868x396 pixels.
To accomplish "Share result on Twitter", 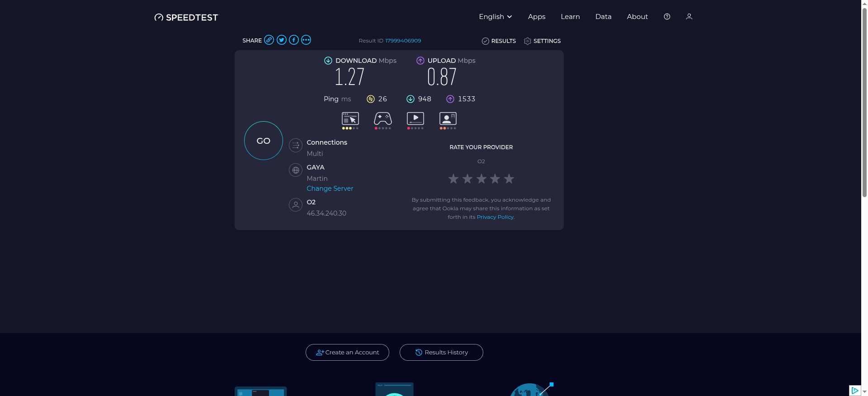I will [x=282, y=40].
